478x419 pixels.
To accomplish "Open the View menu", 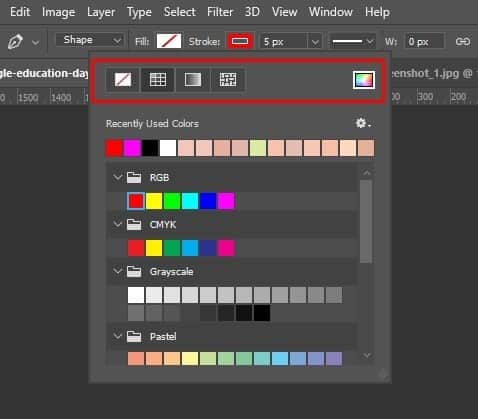I will pos(284,12).
